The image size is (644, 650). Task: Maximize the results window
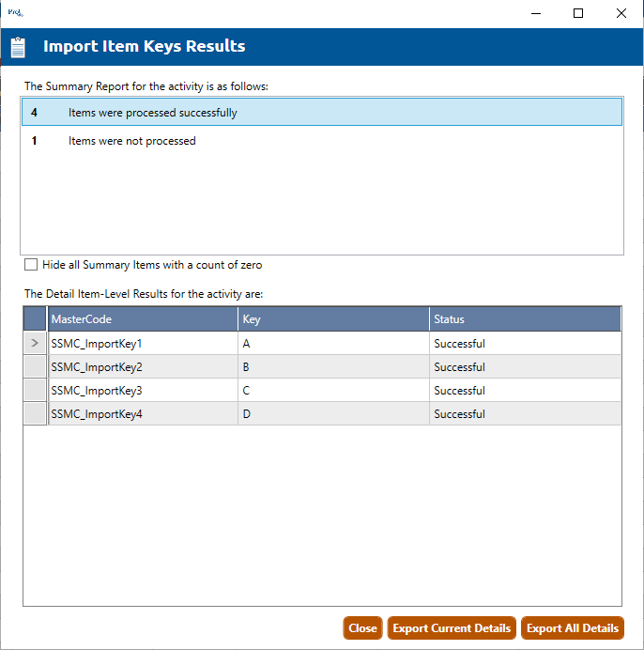578,13
